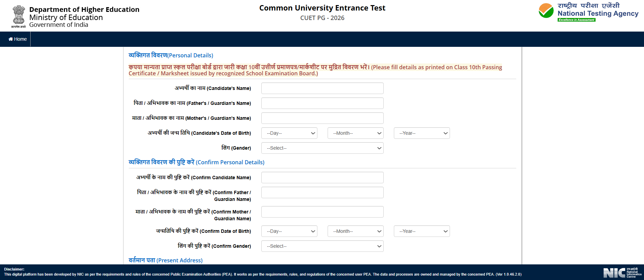This screenshot has height=280, width=644.
Task: Click the Confirm Mother / Guardian Name input
Action: [x=322, y=212]
